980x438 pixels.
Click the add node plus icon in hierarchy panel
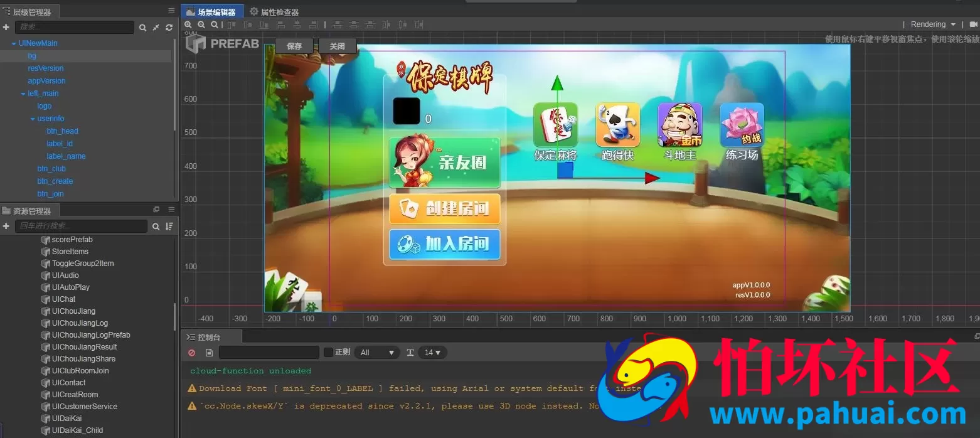coord(6,28)
